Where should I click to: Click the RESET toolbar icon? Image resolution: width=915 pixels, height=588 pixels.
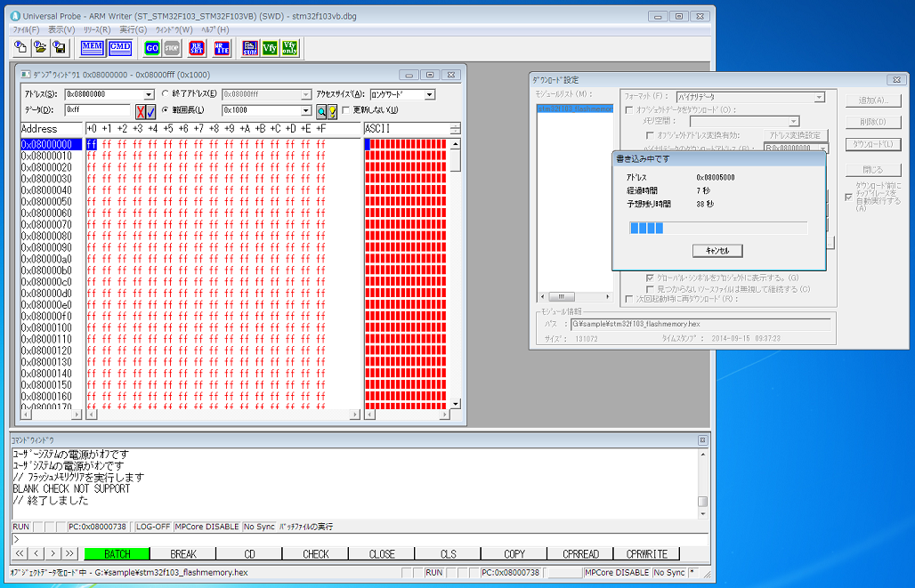(x=198, y=47)
